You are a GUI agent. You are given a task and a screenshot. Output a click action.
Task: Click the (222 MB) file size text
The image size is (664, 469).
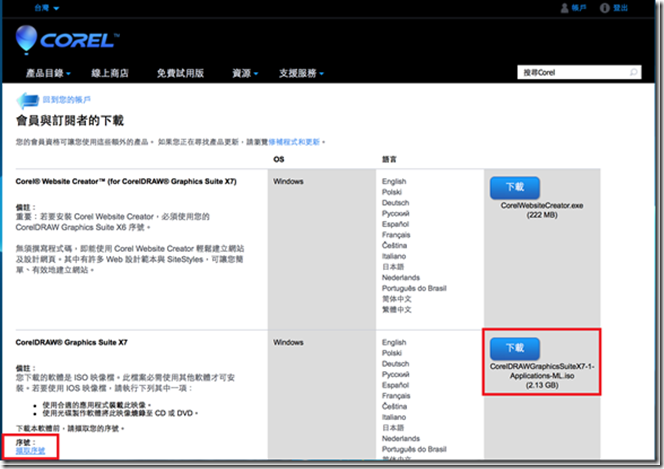click(542, 215)
